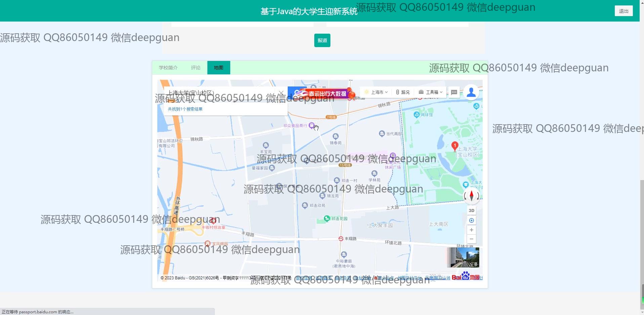
Task: Click the user profile avatar icon on map
Action: coord(471,92)
